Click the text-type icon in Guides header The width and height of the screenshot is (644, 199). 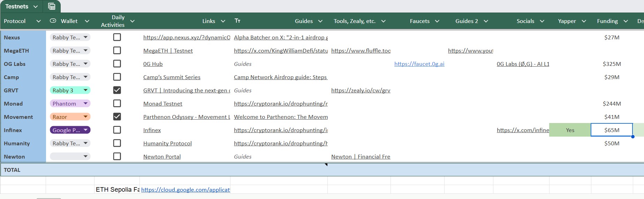[237, 21]
